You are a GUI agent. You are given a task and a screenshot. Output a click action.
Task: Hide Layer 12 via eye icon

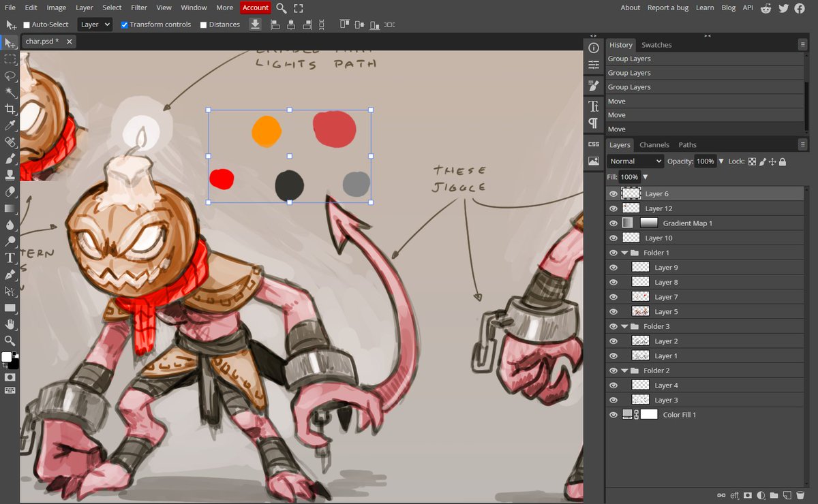point(613,208)
